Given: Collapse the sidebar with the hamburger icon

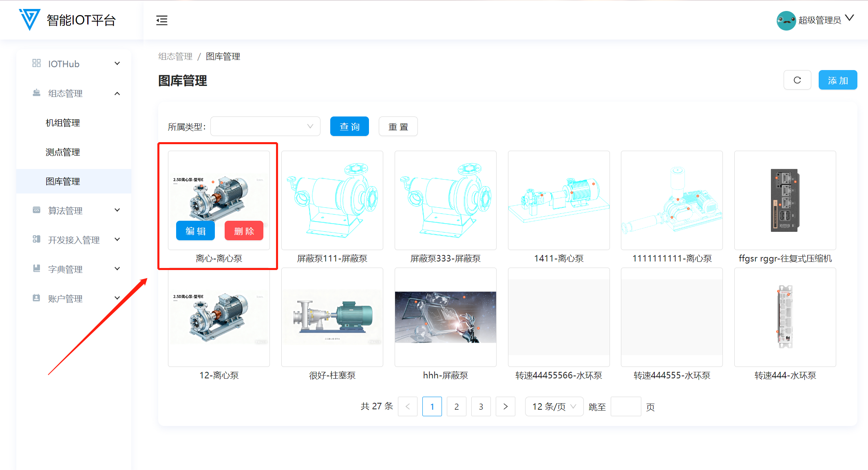Looking at the screenshot, I should click(x=162, y=20).
